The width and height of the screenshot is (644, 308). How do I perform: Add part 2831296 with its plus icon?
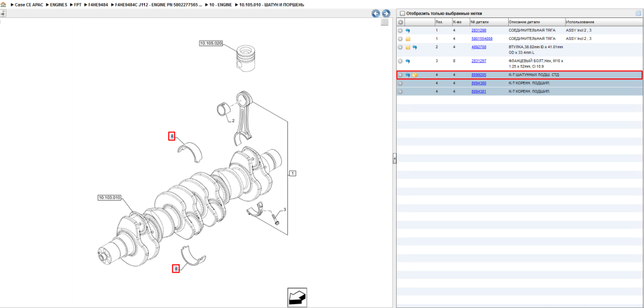tap(401, 30)
